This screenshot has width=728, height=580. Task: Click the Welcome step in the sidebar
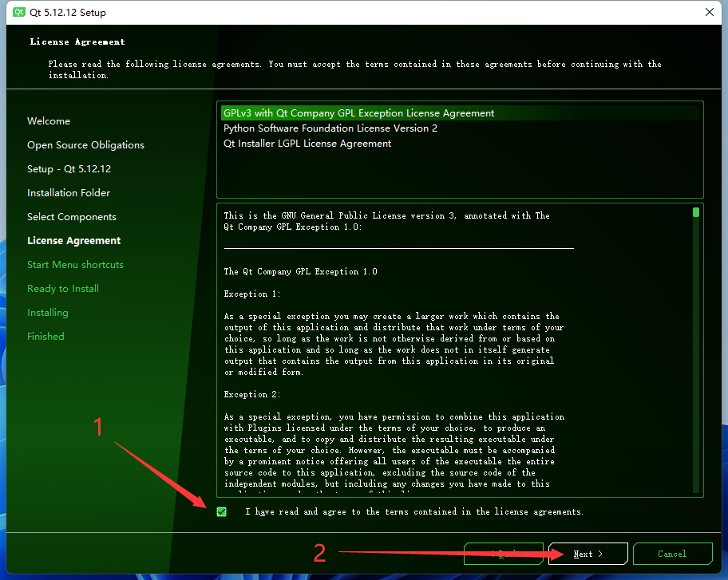(x=49, y=120)
